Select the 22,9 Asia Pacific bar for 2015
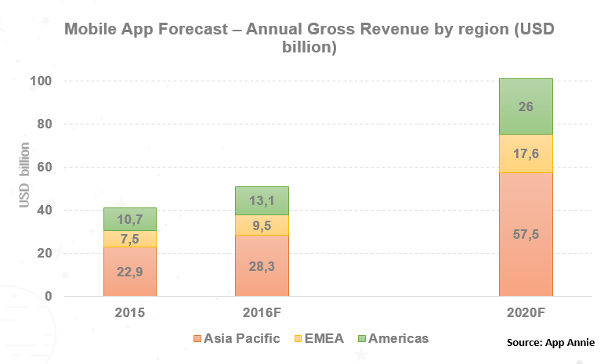Screen dimensions: 615x364 click(130, 272)
